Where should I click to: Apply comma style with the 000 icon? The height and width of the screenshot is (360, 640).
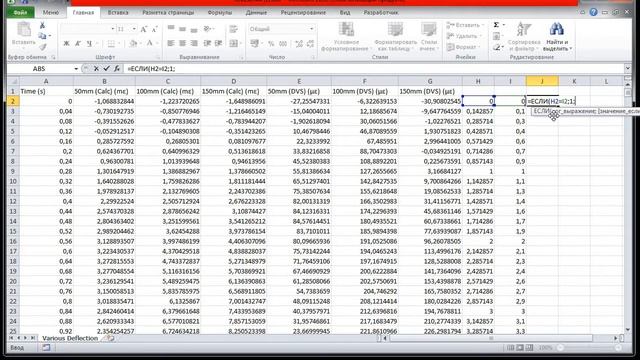(x=283, y=44)
